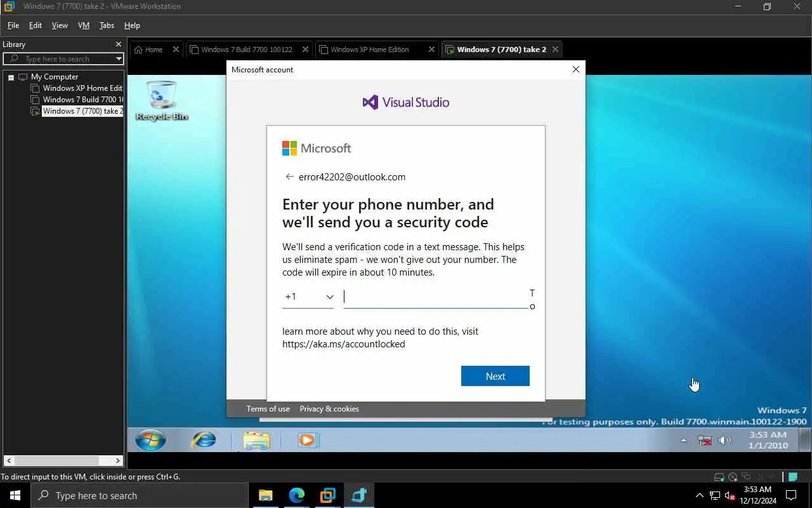This screenshot has width=812, height=508.
Task: Launch Internet Explorer from VM taskbar
Action: (204, 439)
